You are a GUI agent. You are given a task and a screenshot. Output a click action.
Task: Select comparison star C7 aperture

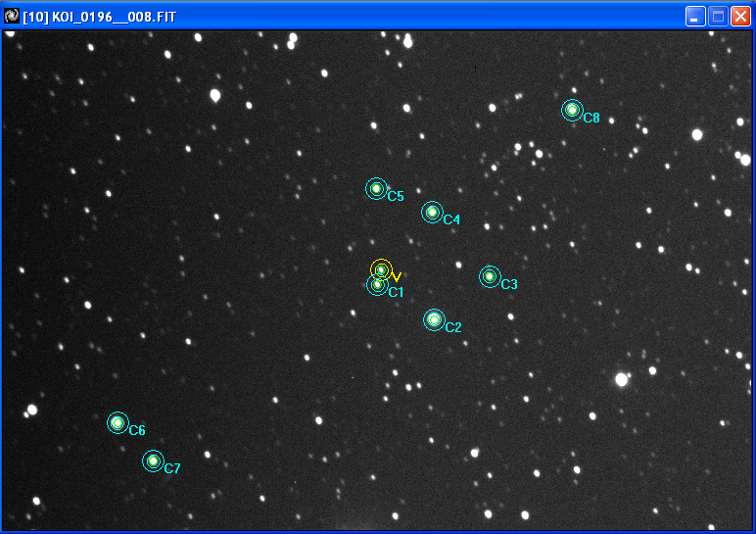[154, 461]
